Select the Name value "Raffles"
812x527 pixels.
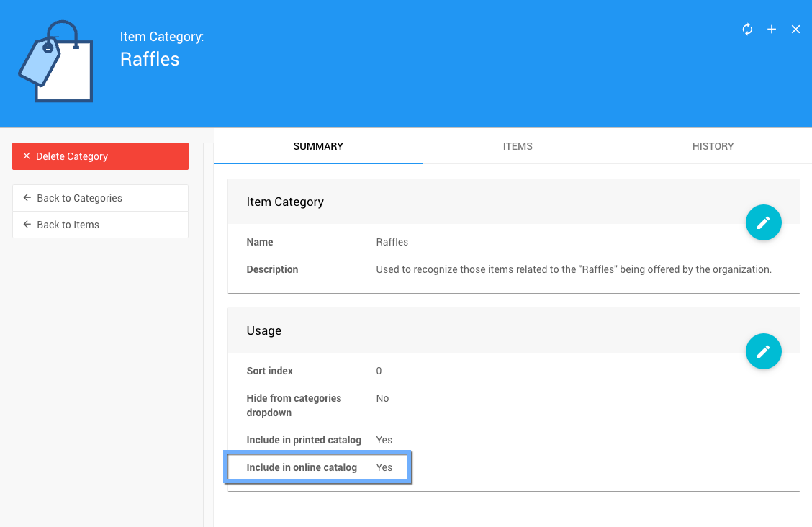pos(392,242)
